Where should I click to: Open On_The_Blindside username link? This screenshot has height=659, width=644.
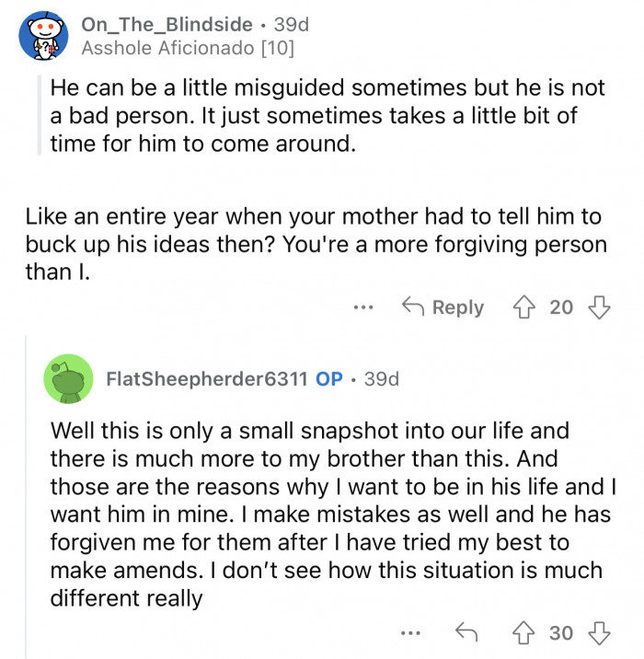pos(166,25)
